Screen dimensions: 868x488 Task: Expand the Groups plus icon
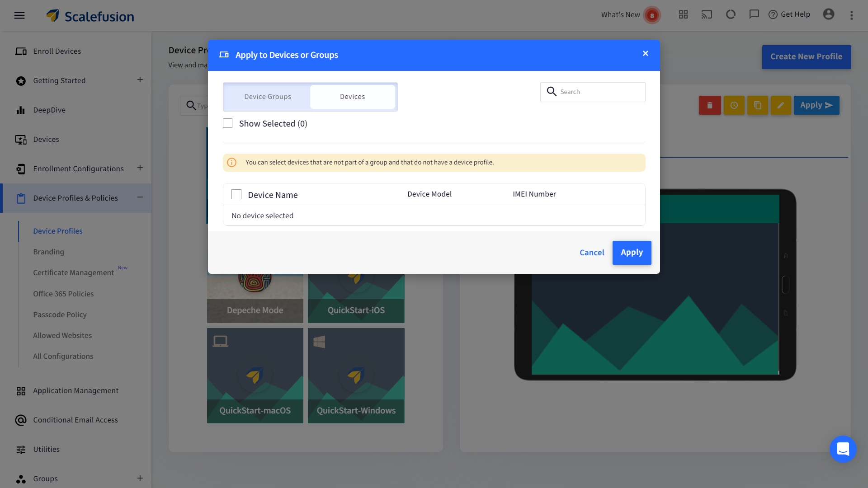tap(140, 478)
